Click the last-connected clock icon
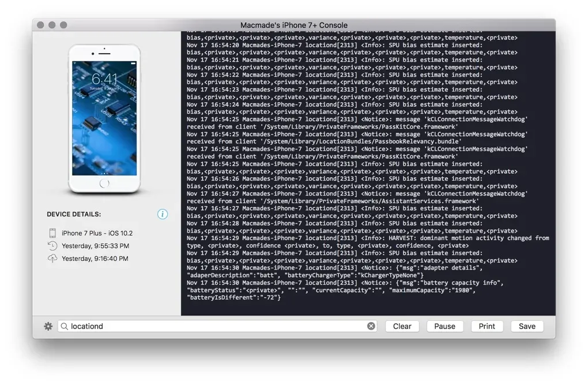This screenshot has width=588, height=385. pyautogui.click(x=54, y=246)
